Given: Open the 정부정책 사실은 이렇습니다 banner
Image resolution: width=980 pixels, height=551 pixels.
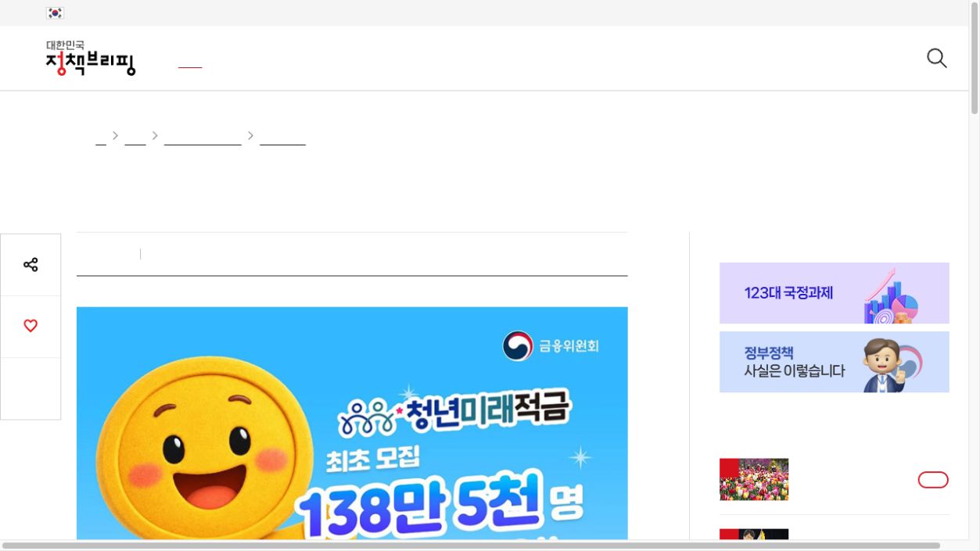Looking at the screenshot, I should pyautogui.click(x=834, y=362).
